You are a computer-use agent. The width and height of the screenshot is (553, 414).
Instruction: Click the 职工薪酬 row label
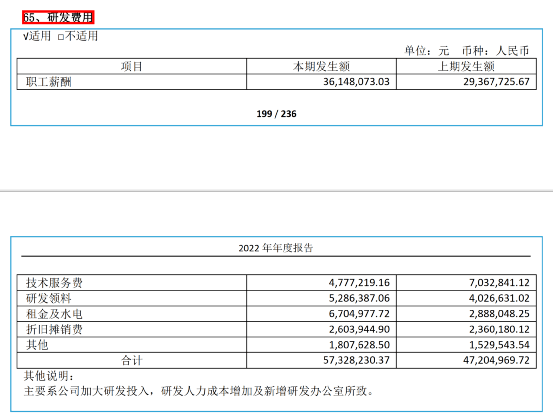click(49, 82)
